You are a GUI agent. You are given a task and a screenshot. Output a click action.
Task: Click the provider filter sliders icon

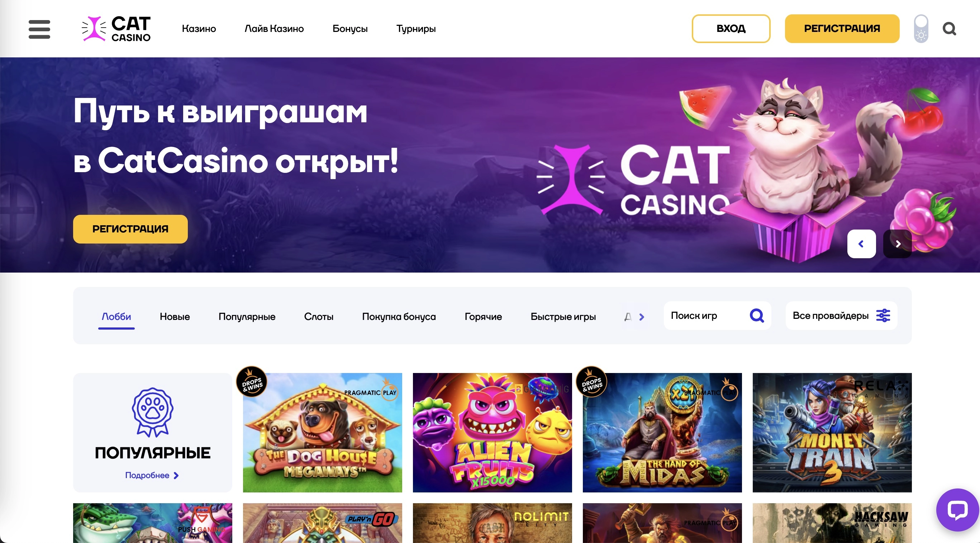click(x=883, y=316)
